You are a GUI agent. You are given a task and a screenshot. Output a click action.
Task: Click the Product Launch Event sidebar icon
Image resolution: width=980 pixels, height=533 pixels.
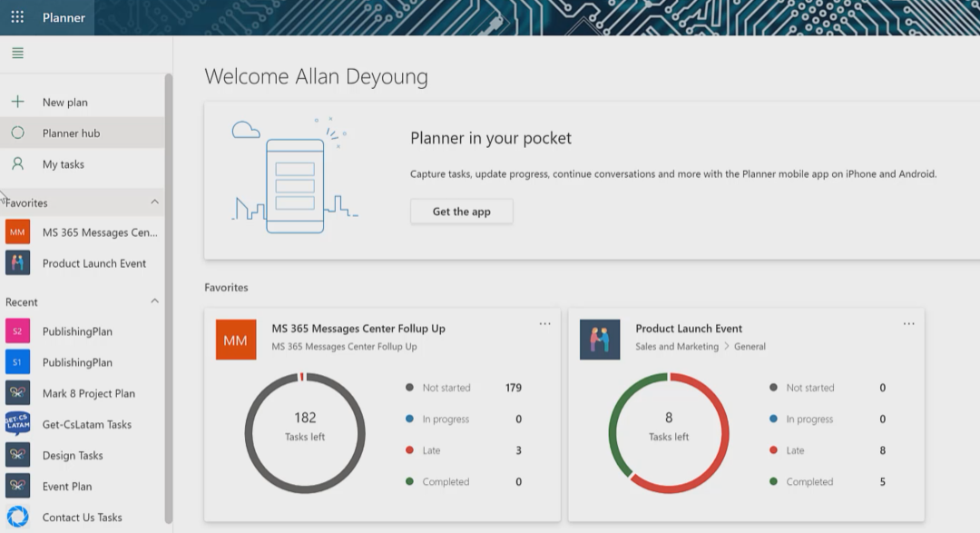(x=17, y=263)
